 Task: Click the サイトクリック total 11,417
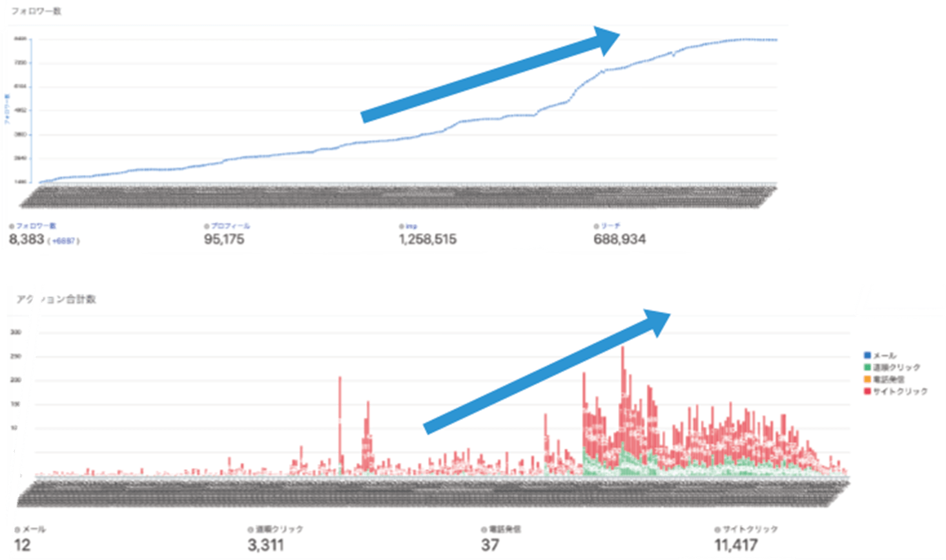tap(736, 545)
